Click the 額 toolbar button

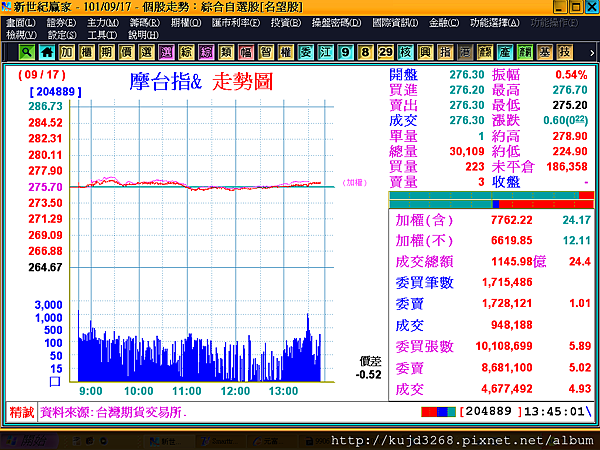[485, 52]
